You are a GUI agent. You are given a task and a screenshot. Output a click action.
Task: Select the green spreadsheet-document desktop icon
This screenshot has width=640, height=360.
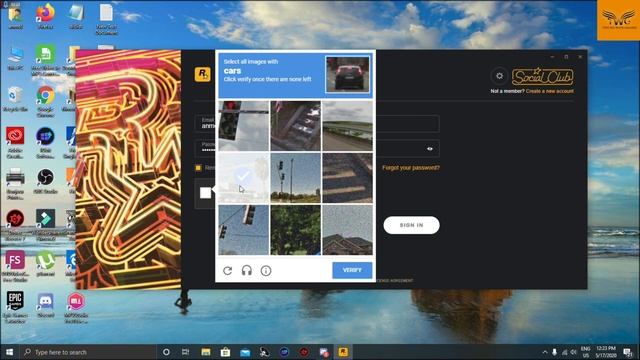[45, 61]
